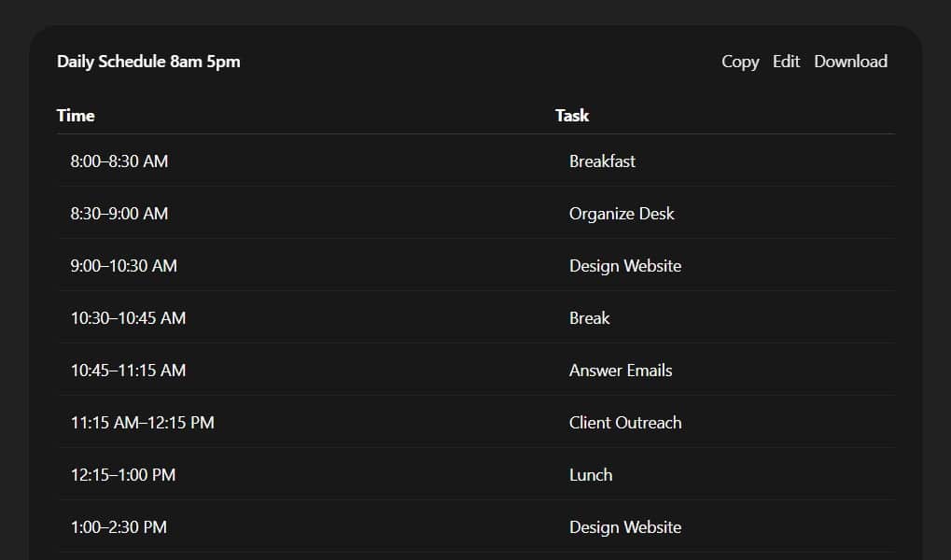
Task: Click the Breakfast task cell
Action: tap(602, 161)
